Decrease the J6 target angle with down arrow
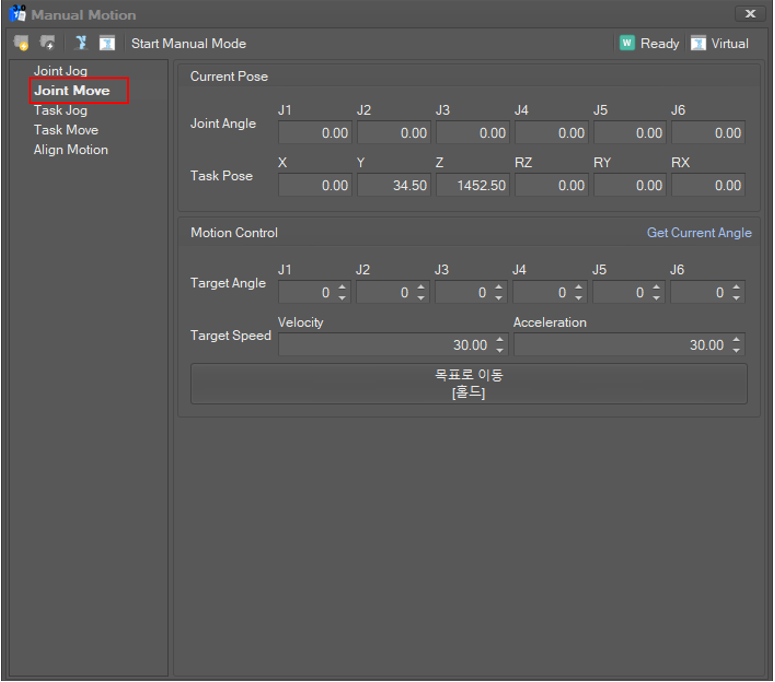 click(x=737, y=298)
